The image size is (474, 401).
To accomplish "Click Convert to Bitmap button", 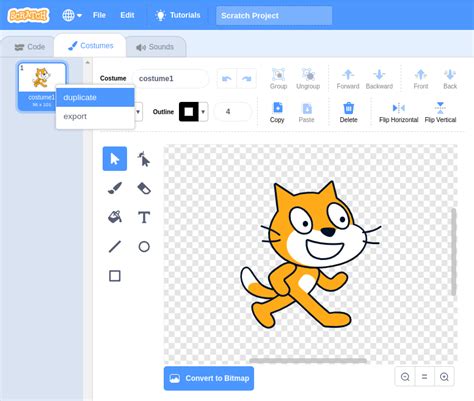I will [209, 378].
